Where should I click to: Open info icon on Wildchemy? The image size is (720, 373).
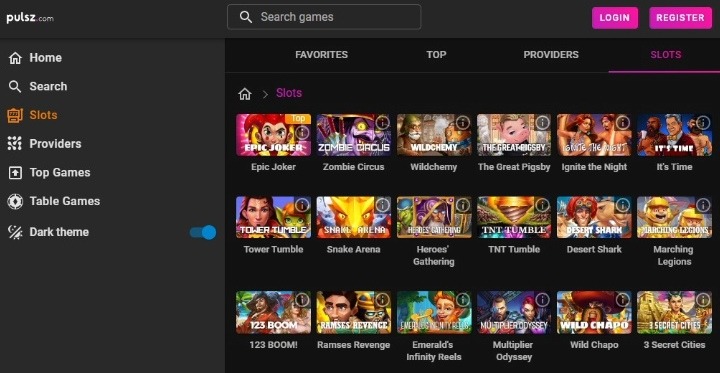coord(462,123)
